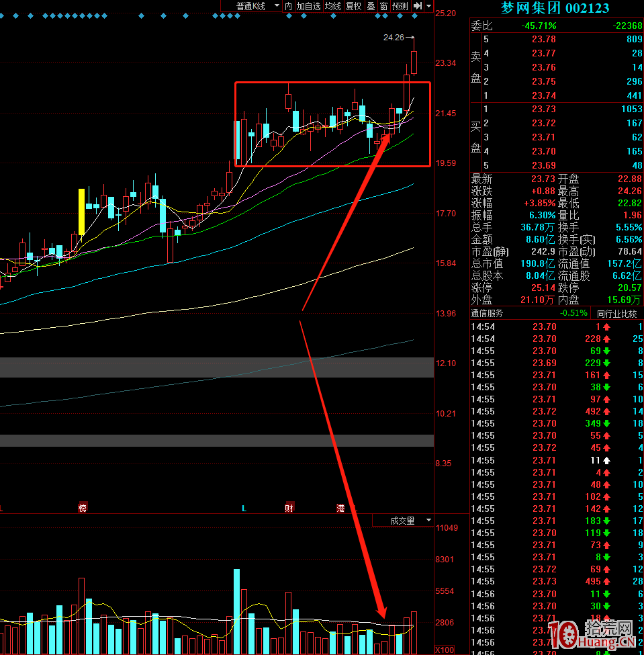
Task: Click the 涨停 25.14 limit-up price
Action: pyautogui.click(x=543, y=288)
